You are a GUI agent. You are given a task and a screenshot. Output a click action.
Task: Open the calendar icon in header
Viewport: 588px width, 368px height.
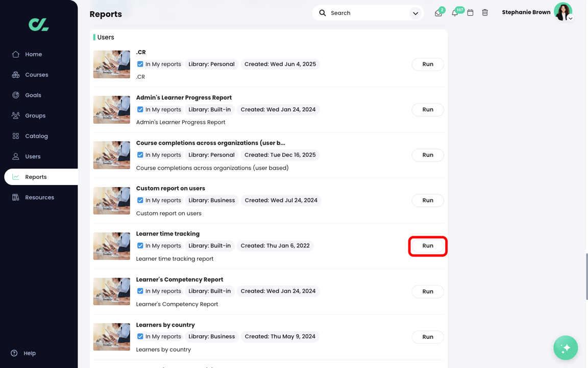[470, 13]
